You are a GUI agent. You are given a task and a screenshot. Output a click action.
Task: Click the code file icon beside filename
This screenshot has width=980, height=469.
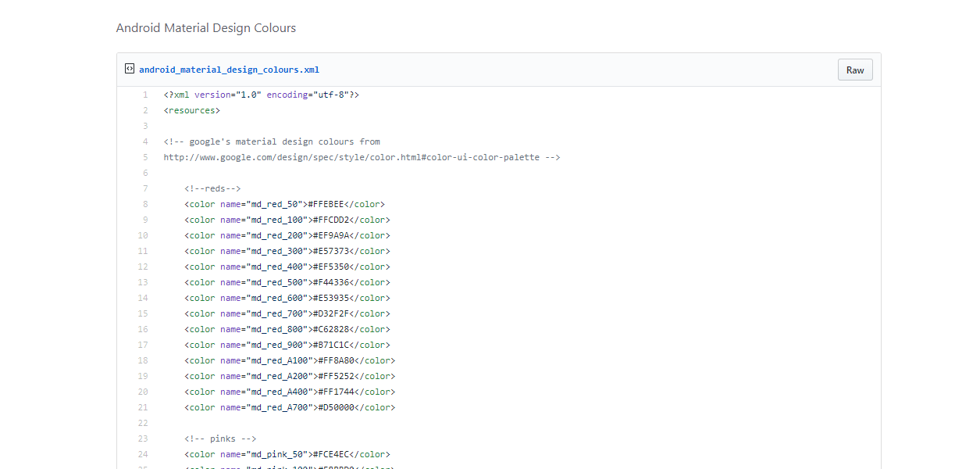click(x=130, y=69)
